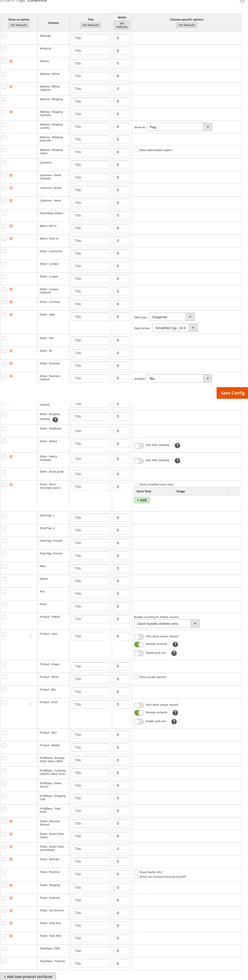Click the Magento icon beside Order: Date

point(11,315)
